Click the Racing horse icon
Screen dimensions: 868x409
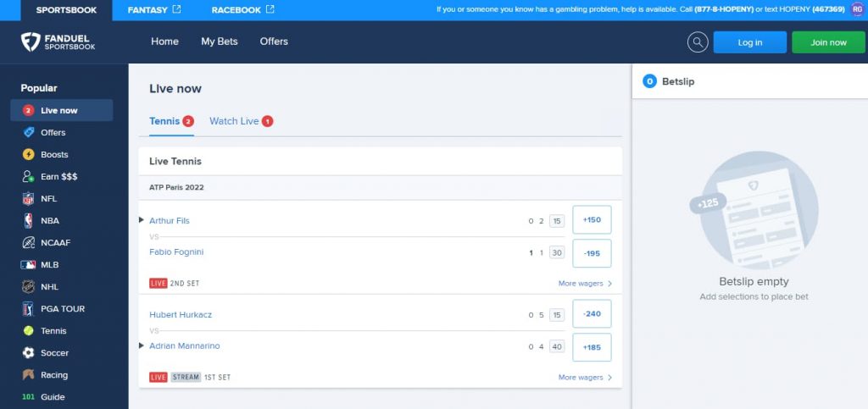tap(28, 375)
